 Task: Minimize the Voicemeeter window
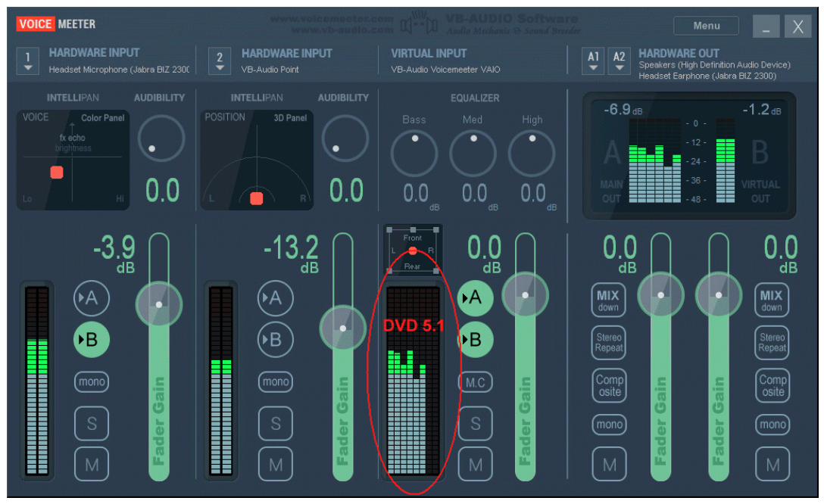[766, 26]
